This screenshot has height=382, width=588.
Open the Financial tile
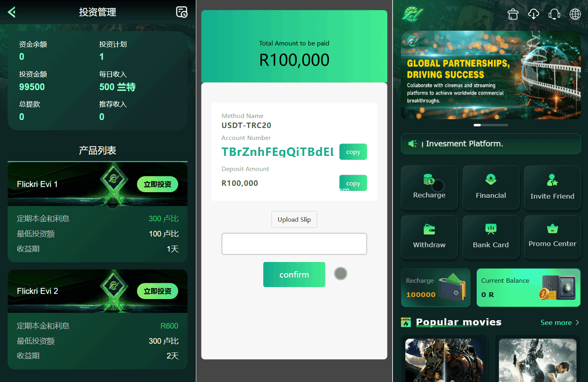[491, 187]
